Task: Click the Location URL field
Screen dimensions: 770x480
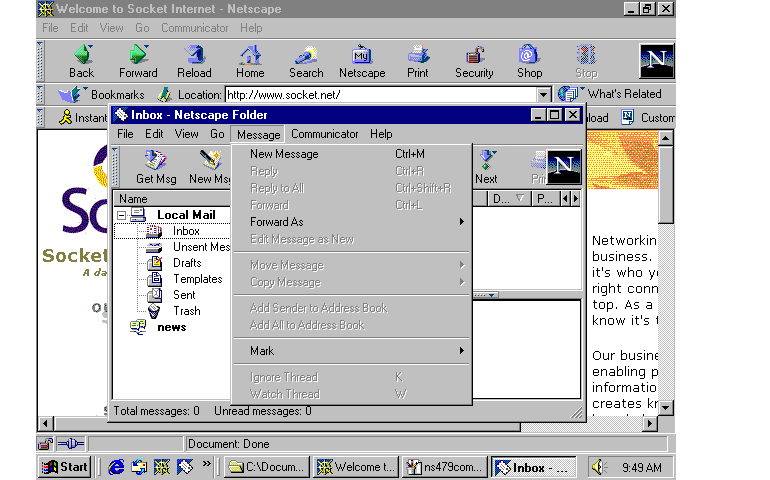Action: click(x=381, y=94)
